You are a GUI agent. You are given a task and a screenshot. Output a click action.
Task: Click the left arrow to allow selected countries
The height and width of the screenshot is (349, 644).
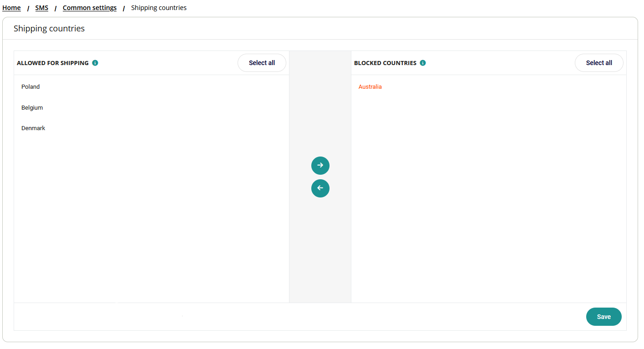pos(320,188)
